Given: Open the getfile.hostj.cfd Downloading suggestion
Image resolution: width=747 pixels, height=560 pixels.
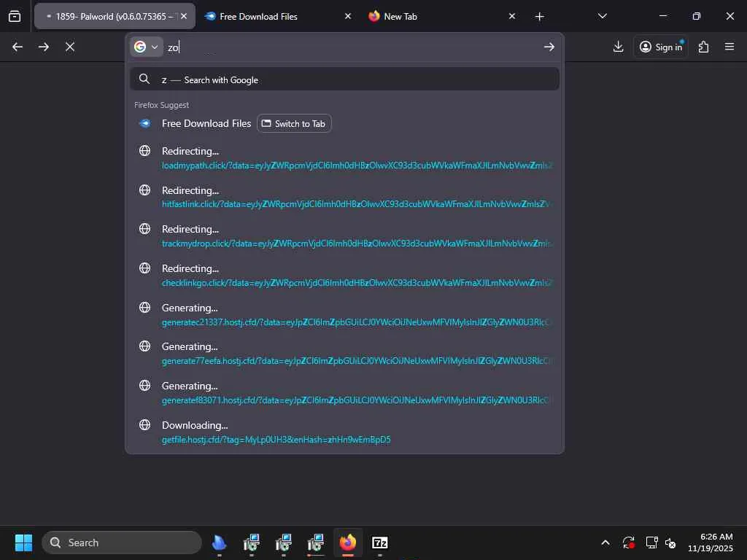Looking at the screenshot, I should 344,432.
